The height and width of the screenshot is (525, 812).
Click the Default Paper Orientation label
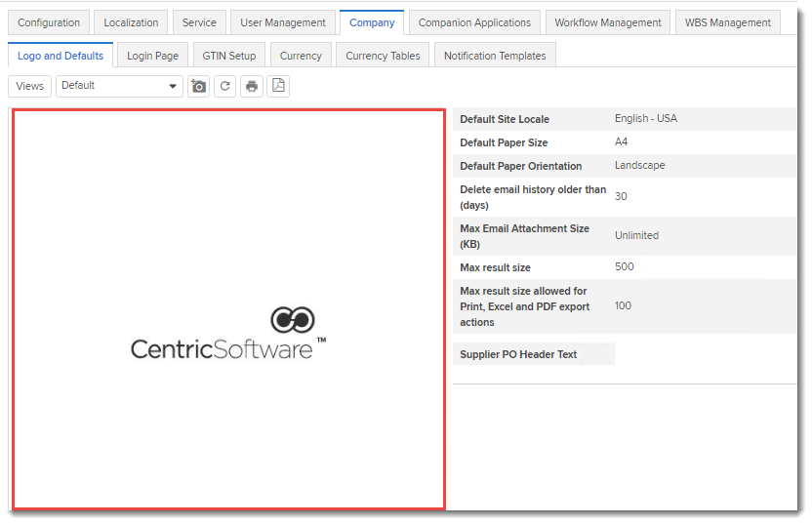click(520, 166)
